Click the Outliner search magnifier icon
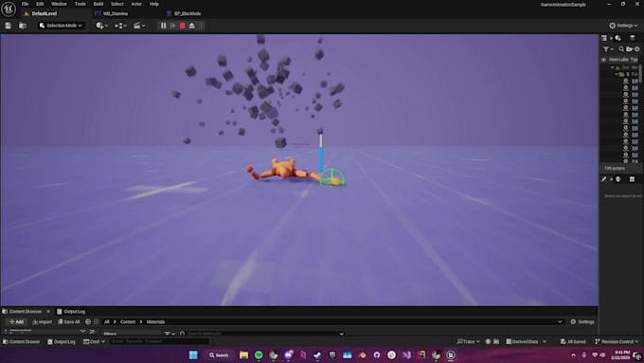Image resolution: width=644 pixels, height=363 pixels. pyautogui.click(x=621, y=49)
